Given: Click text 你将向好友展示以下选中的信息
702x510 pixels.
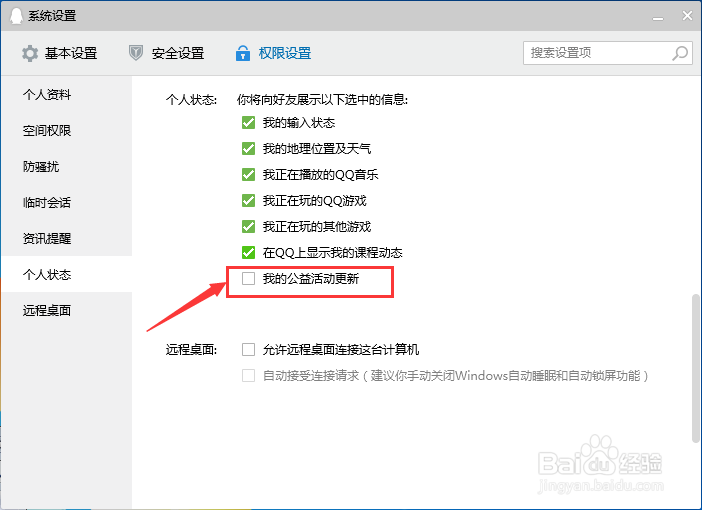Looking at the screenshot, I should pyautogui.click(x=322, y=99).
